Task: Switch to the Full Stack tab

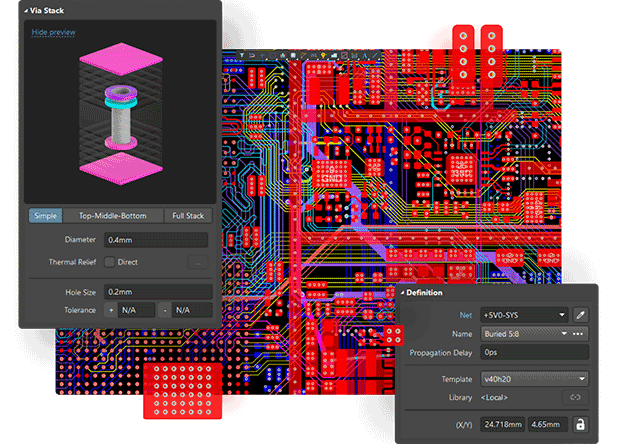Action: click(x=188, y=215)
